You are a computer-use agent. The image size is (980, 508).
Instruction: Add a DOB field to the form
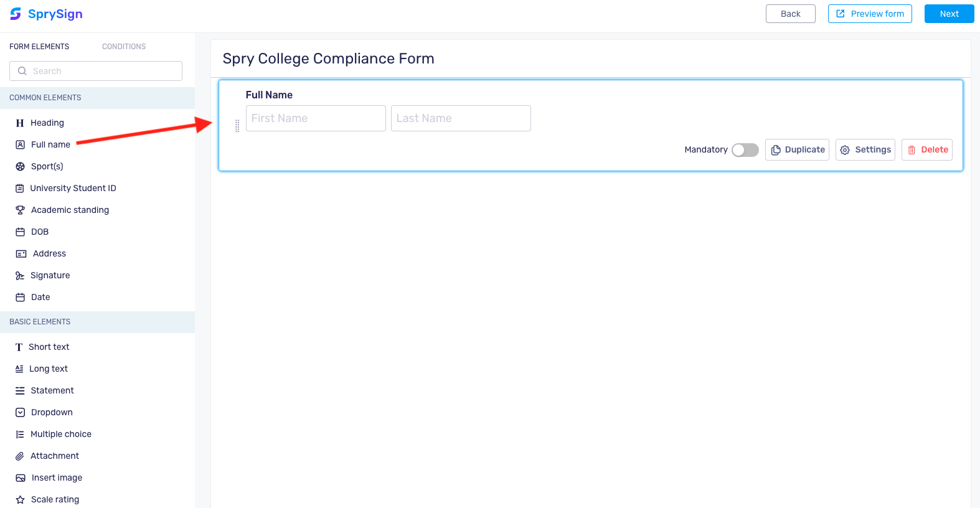coord(40,232)
